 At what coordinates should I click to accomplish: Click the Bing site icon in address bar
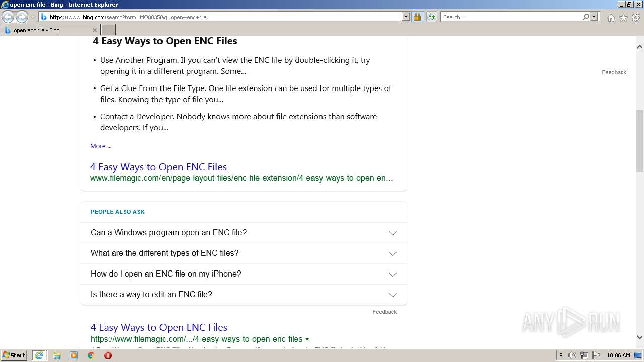point(44,17)
